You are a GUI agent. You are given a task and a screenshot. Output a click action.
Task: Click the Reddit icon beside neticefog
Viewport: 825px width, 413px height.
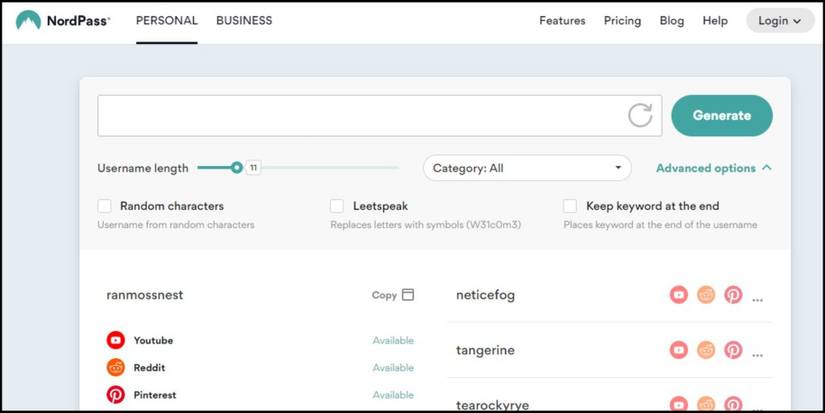tap(706, 295)
